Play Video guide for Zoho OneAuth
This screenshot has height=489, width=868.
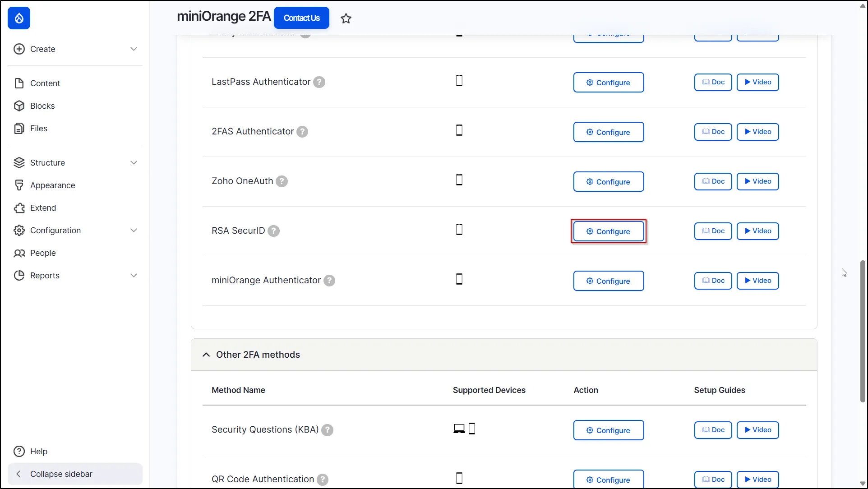pyautogui.click(x=758, y=181)
